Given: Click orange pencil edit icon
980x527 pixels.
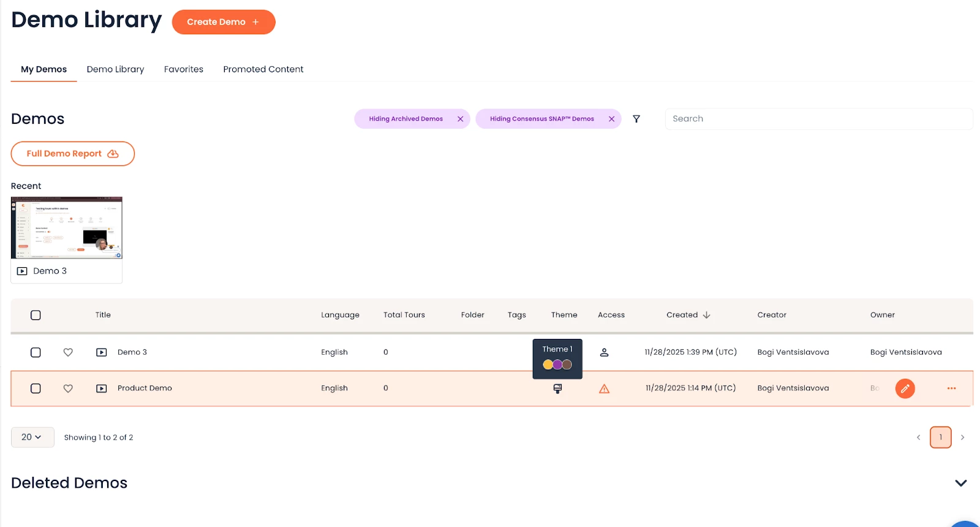Looking at the screenshot, I should [x=905, y=389].
